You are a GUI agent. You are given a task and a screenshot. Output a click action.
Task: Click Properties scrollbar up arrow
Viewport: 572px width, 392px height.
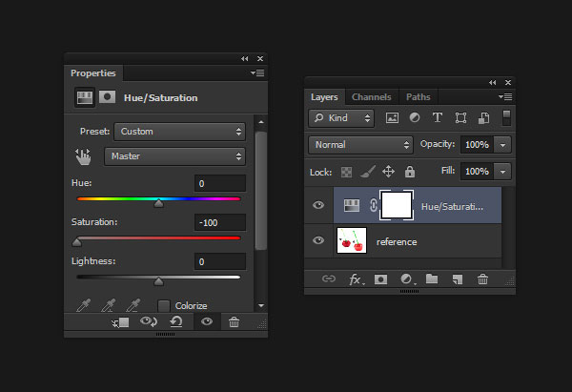(261, 122)
